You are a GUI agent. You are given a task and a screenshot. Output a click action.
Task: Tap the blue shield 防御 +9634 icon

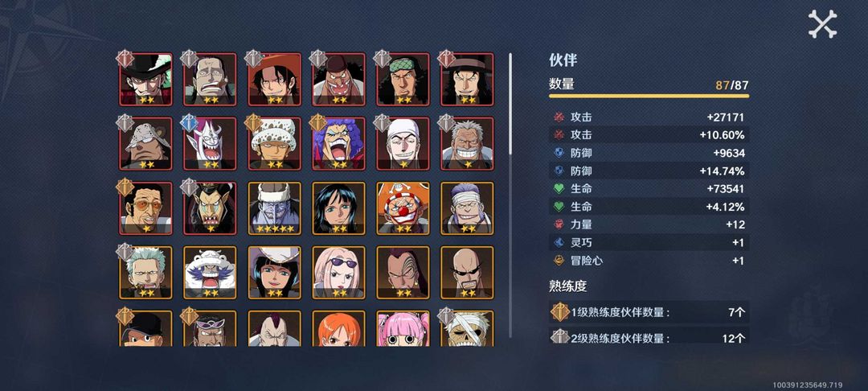click(559, 153)
